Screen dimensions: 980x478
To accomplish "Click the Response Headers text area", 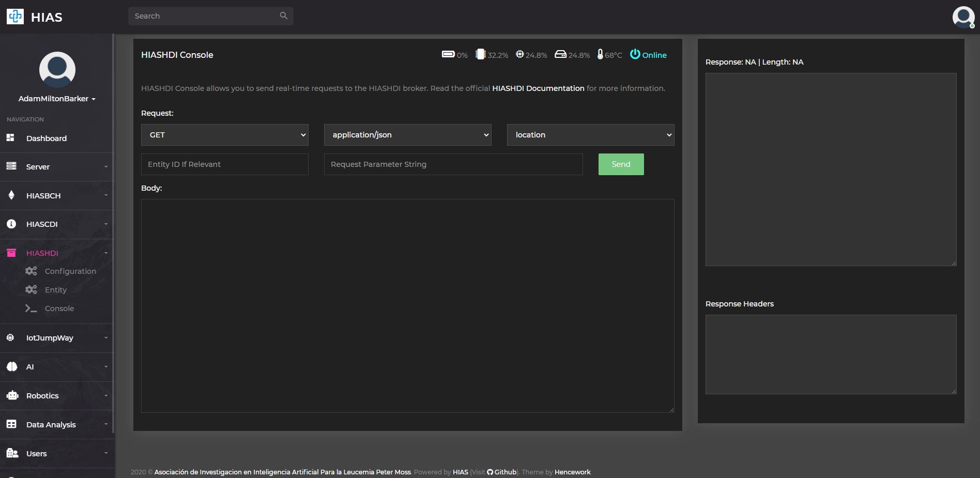I will 831,354.
